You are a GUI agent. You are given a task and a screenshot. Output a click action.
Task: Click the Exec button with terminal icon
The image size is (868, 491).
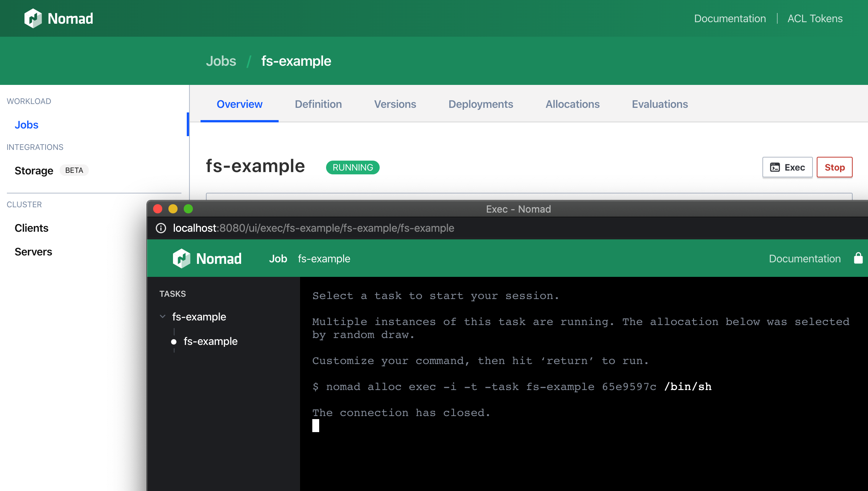(787, 167)
